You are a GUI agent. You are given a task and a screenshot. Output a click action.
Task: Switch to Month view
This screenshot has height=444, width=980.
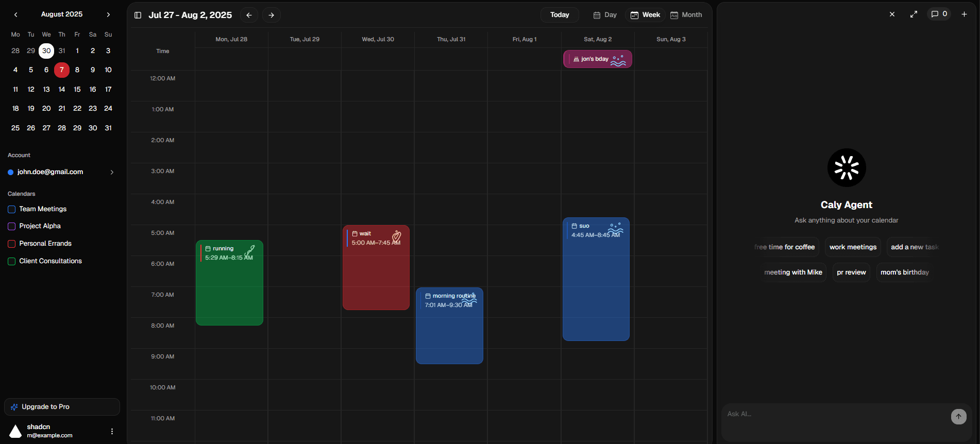click(x=686, y=15)
